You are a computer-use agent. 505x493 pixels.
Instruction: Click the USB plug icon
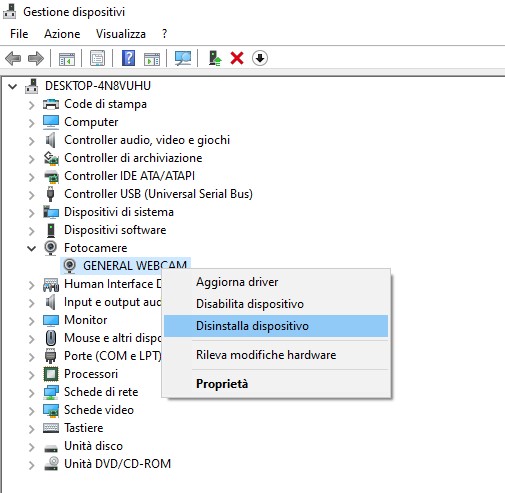point(50,194)
